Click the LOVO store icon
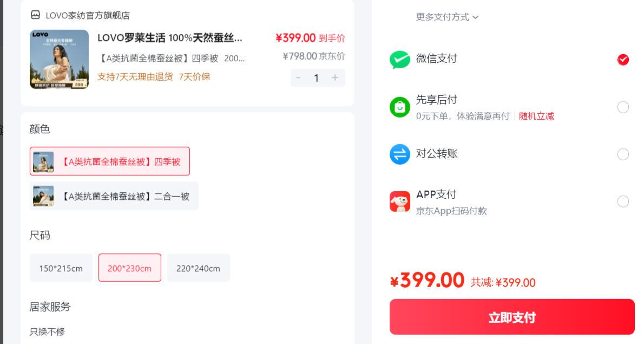Viewport: 644px width, 344px height. coord(36,15)
